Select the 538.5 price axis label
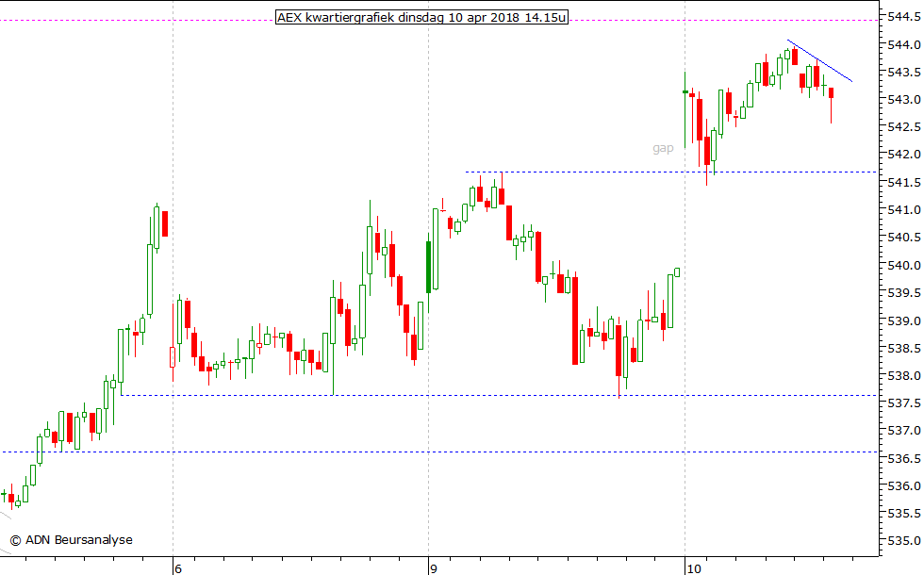924x575 pixels. coord(903,348)
